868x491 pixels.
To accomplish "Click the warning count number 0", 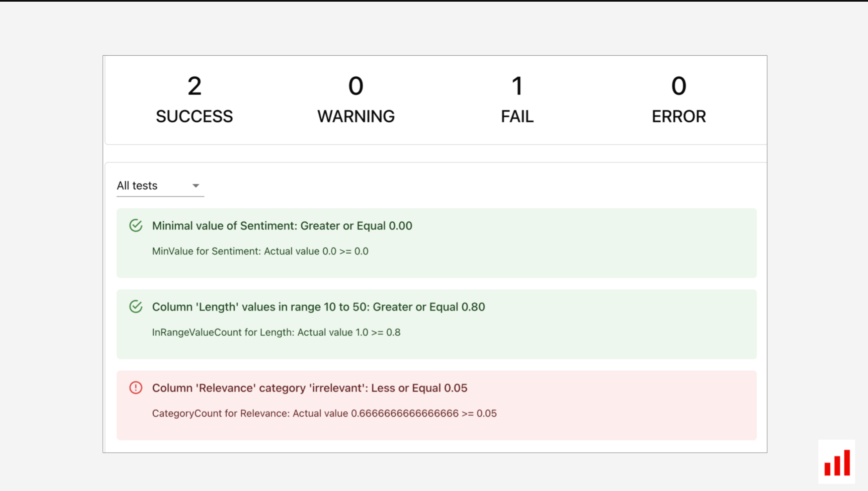I will (x=356, y=86).
